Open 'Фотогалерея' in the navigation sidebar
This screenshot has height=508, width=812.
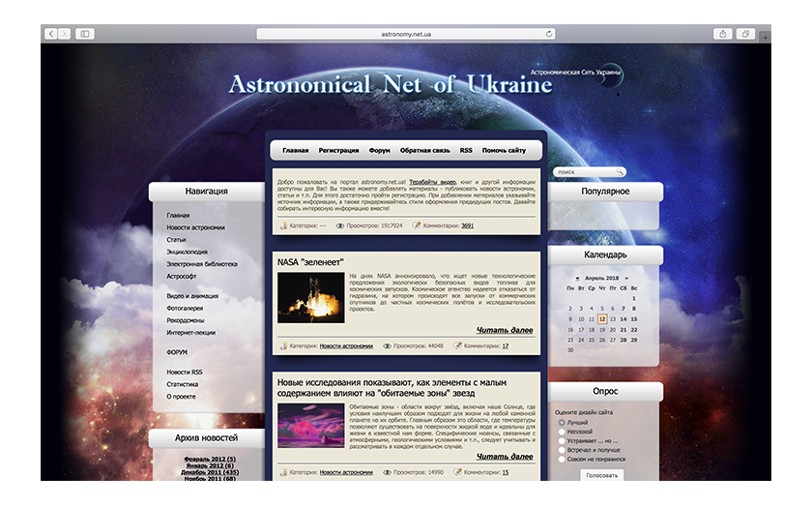click(x=185, y=309)
